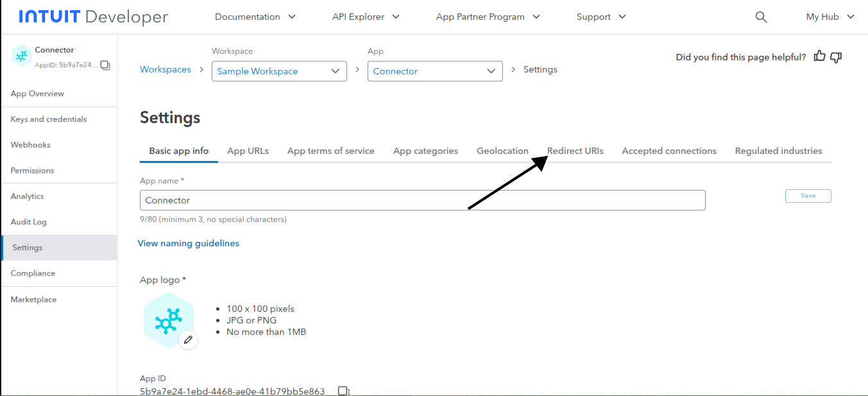Click the Save button
The width and height of the screenshot is (868, 396).
tap(808, 196)
